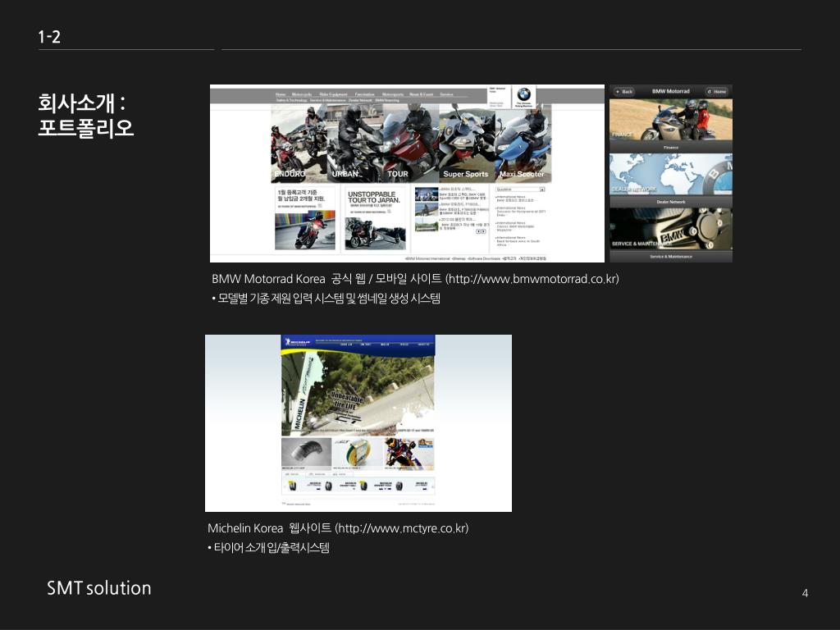840x630 pixels.
Task: Click Motorcycles in BMW site menu
Action: [302, 94]
